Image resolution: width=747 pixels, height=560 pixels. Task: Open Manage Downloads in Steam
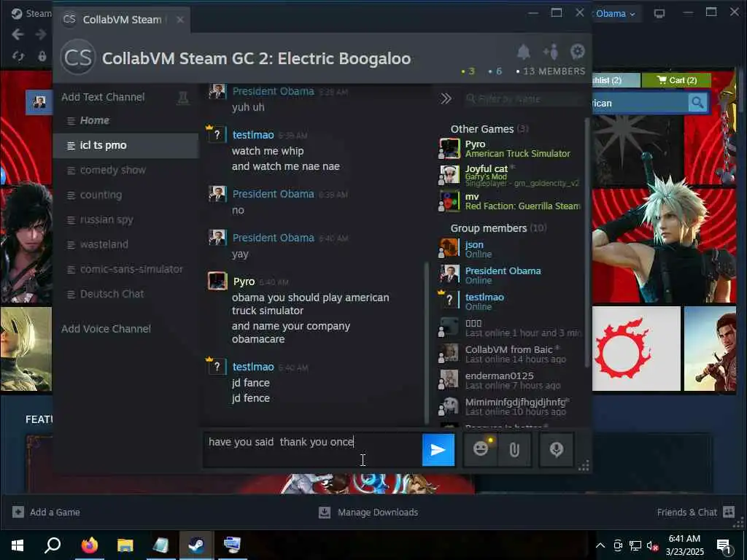[x=368, y=512]
